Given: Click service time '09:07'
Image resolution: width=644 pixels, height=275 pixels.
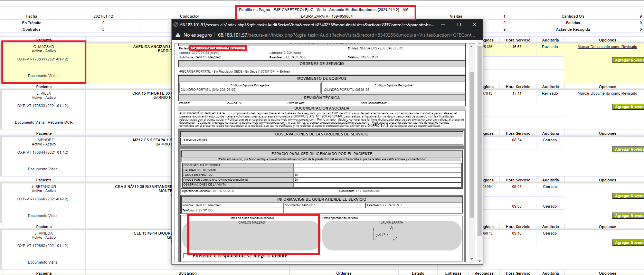Looking at the screenshot, I should [517, 187].
